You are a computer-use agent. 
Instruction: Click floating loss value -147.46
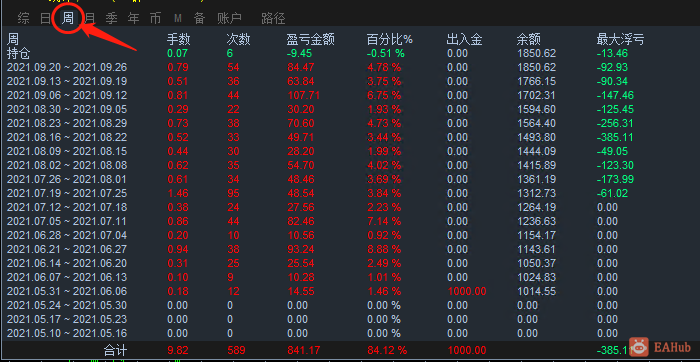click(x=615, y=96)
